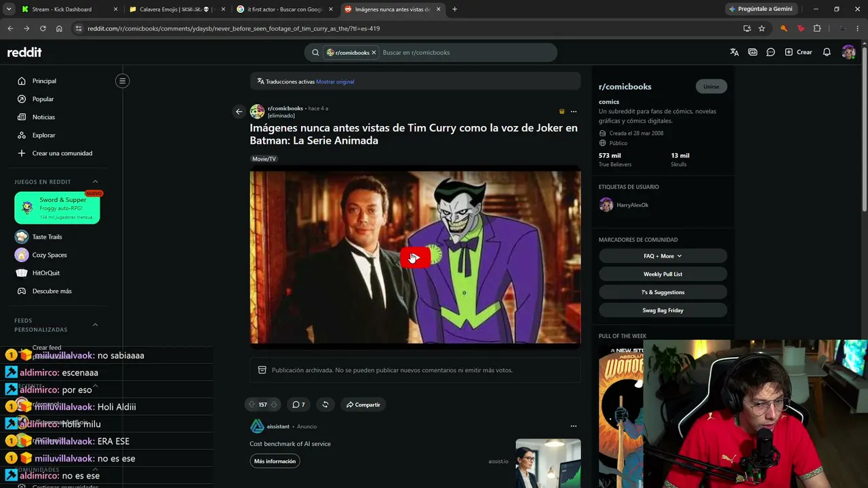Go back using the browser back arrow
The image size is (868, 488).
(10, 28)
